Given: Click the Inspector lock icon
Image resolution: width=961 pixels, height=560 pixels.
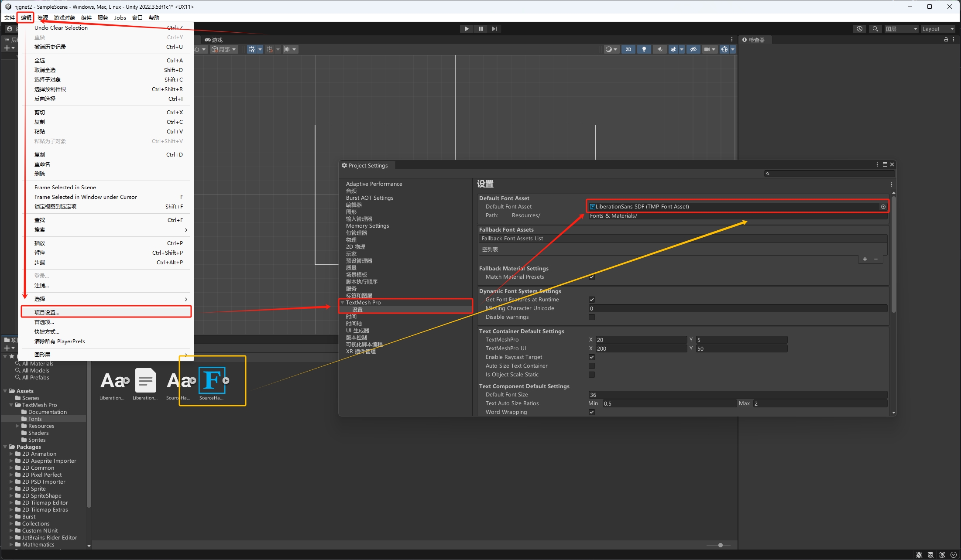Looking at the screenshot, I should pyautogui.click(x=946, y=39).
